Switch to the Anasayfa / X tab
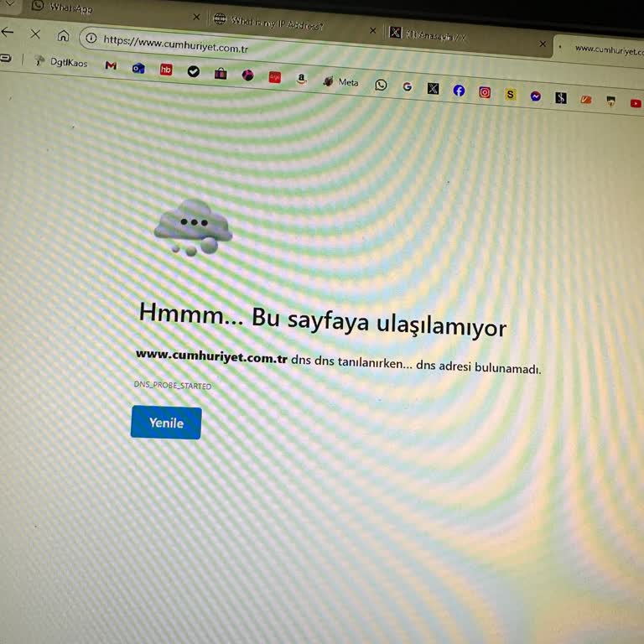The image size is (644, 644). click(x=468, y=36)
